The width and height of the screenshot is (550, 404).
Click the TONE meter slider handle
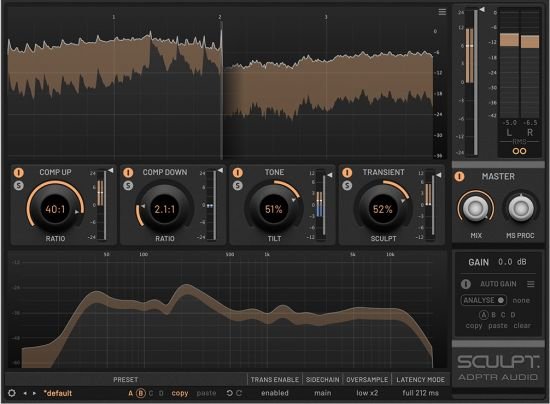click(x=329, y=175)
